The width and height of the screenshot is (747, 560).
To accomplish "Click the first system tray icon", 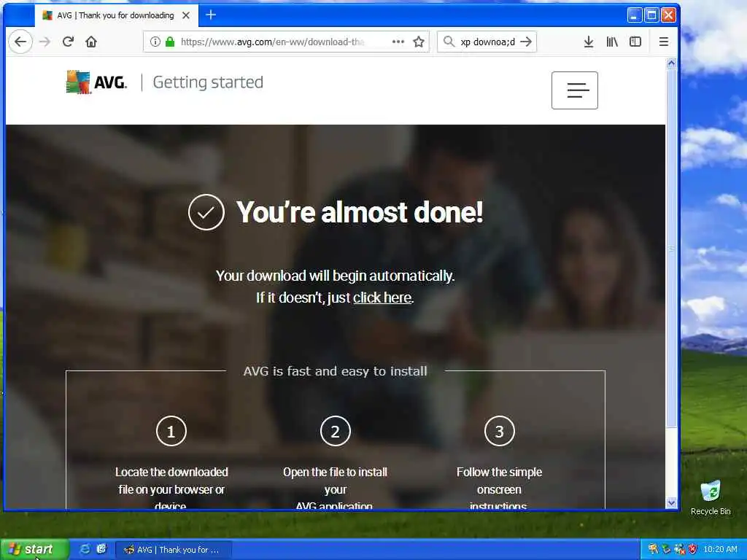I will (x=653, y=550).
